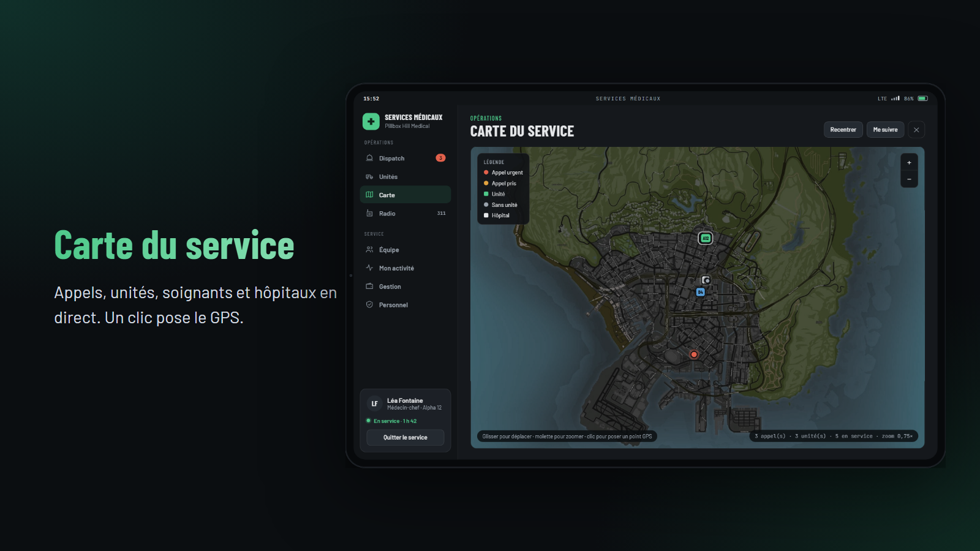The width and height of the screenshot is (980, 551).
Task: Open the Gestion section
Action: point(405,286)
